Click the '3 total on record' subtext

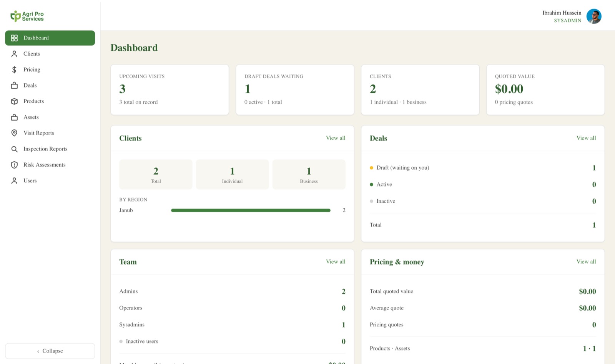tap(138, 102)
